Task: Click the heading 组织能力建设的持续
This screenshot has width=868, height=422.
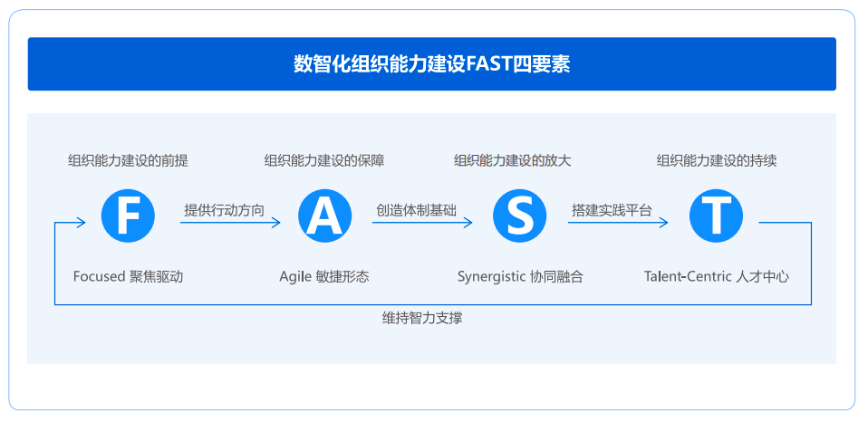Action: pyautogui.click(x=716, y=160)
